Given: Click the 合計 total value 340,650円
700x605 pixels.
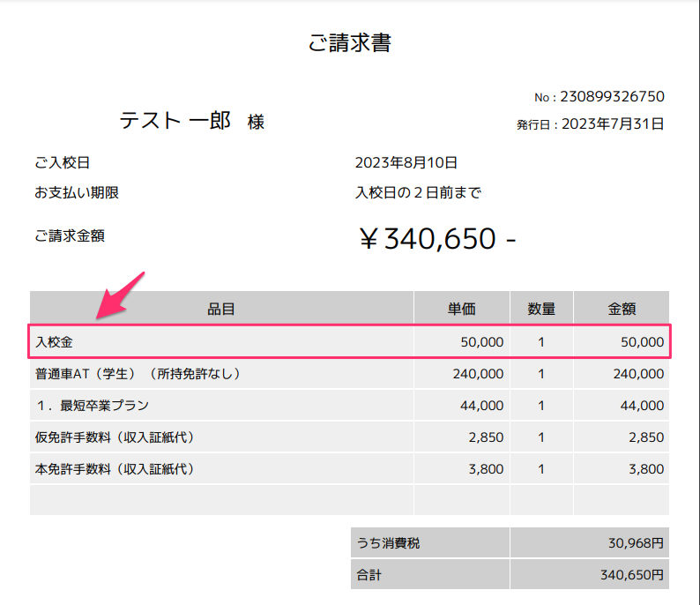Looking at the screenshot, I should coord(629,575).
